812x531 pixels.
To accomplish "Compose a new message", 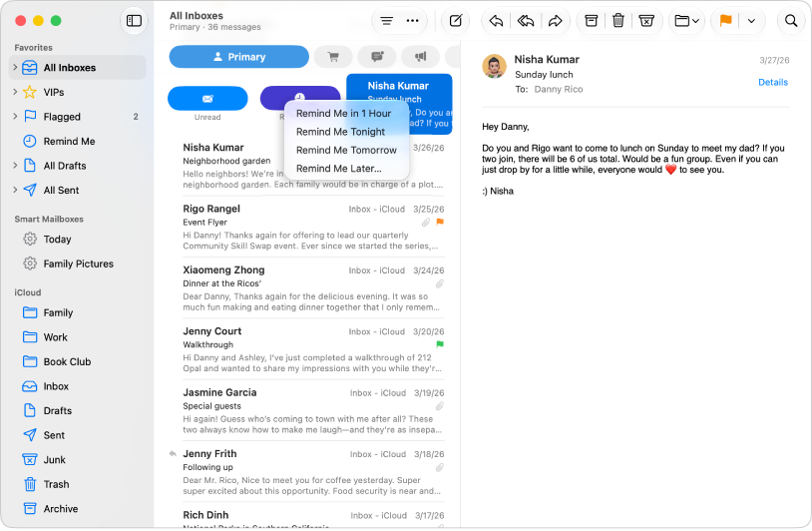I will point(456,21).
